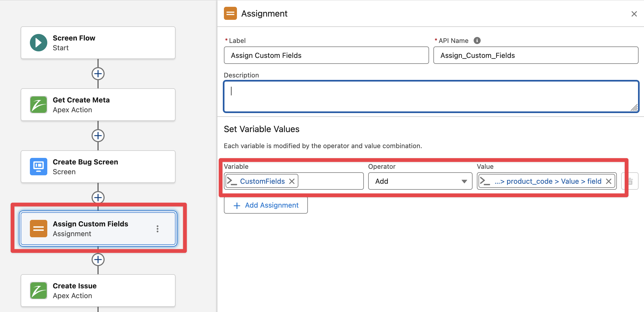Image resolution: width=644 pixels, height=312 pixels.
Task: Click the Label input field
Action: 326,55
